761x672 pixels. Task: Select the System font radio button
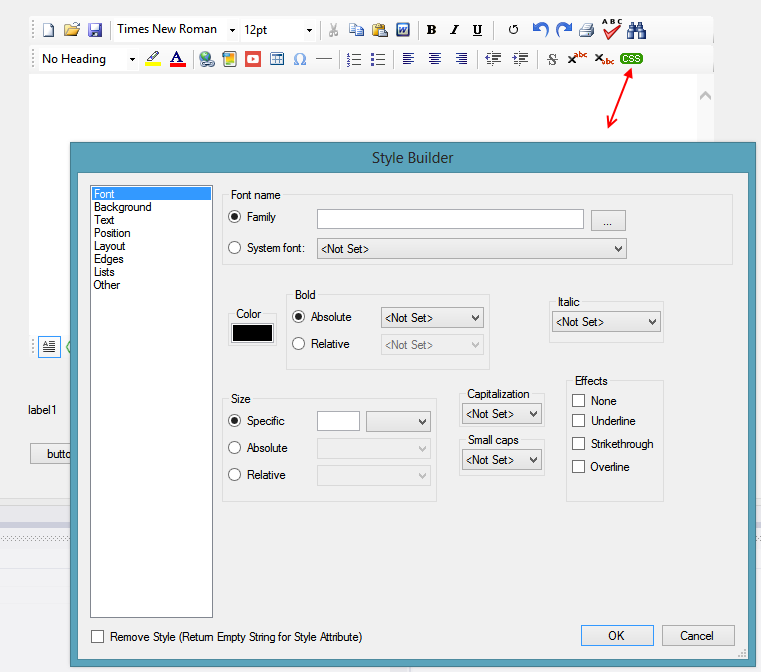point(236,248)
